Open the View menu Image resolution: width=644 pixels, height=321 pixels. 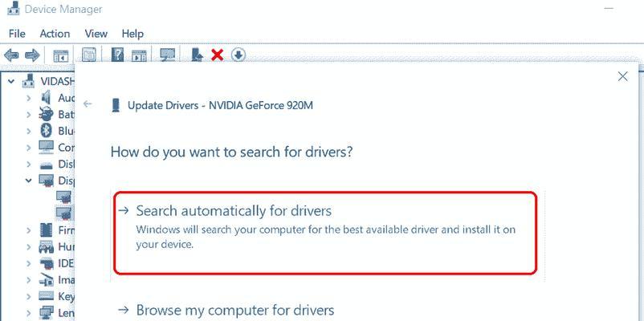click(x=96, y=33)
